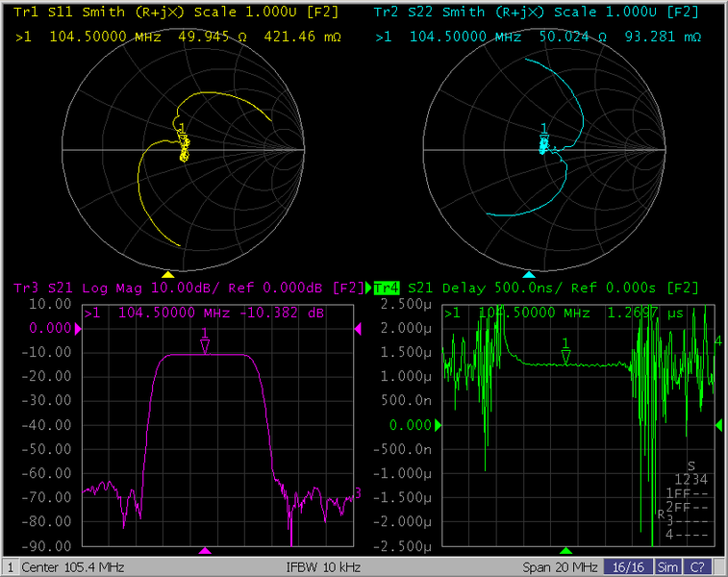This screenshot has width=728, height=577.
Task: Click the cyan stimulus marker triangle below S22 chart
Action: [527, 274]
